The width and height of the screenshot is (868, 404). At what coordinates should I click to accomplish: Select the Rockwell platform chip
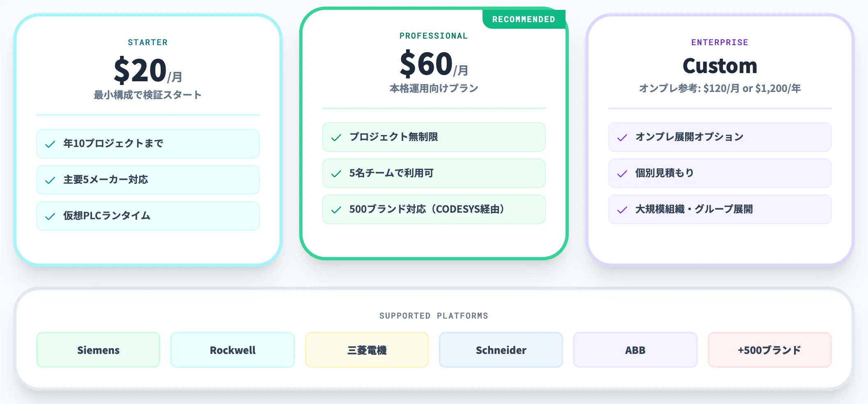point(233,350)
